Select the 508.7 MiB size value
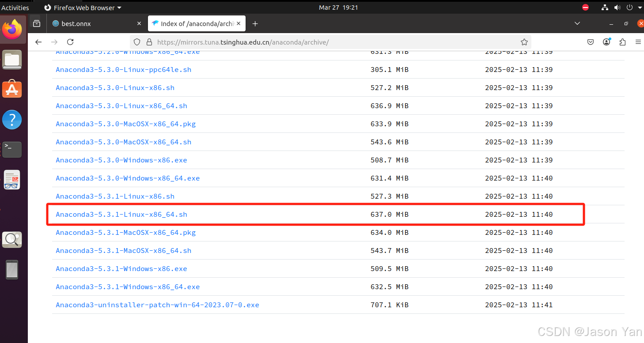The height and width of the screenshot is (343, 644). tap(390, 160)
